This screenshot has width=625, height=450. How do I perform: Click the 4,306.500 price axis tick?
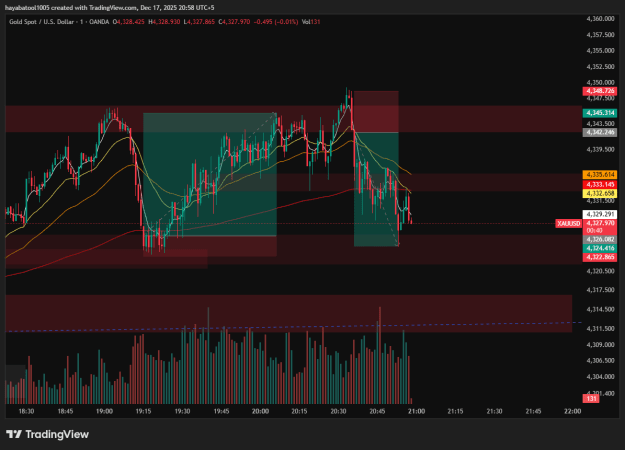click(x=600, y=360)
